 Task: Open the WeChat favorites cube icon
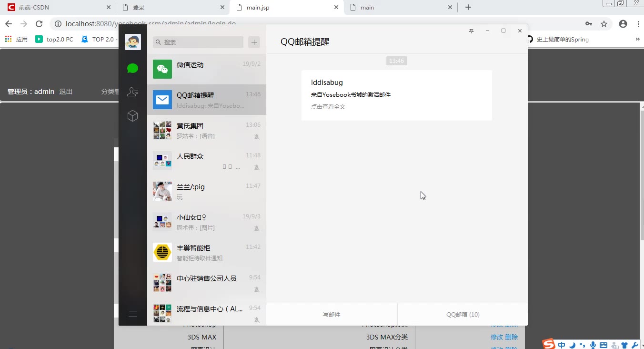[x=133, y=116]
